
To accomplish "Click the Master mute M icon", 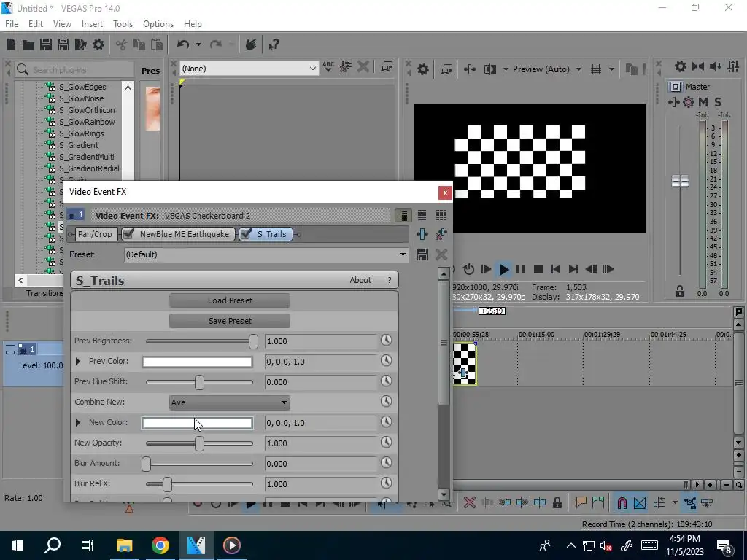I will tap(703, 102).
